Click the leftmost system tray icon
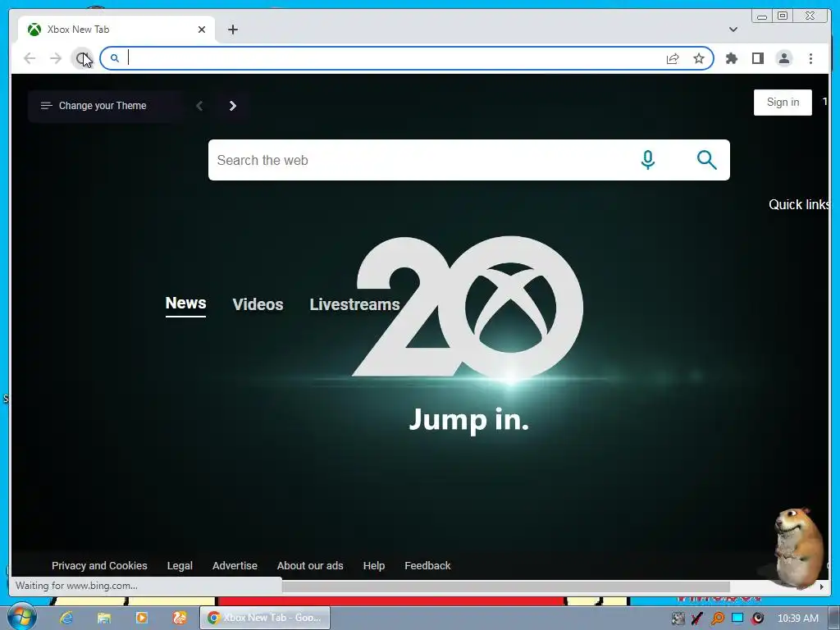This screenshot has width=840, height=630. coord(678,619)
